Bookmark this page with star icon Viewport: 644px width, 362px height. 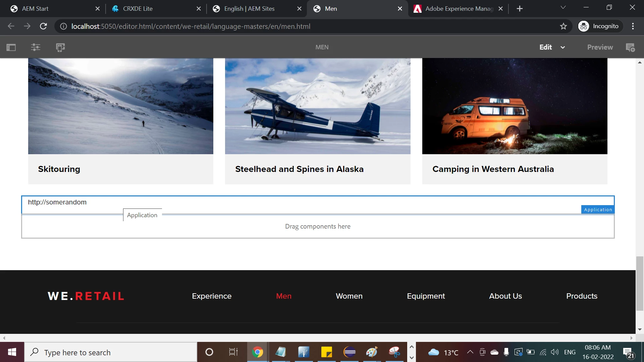563,26
